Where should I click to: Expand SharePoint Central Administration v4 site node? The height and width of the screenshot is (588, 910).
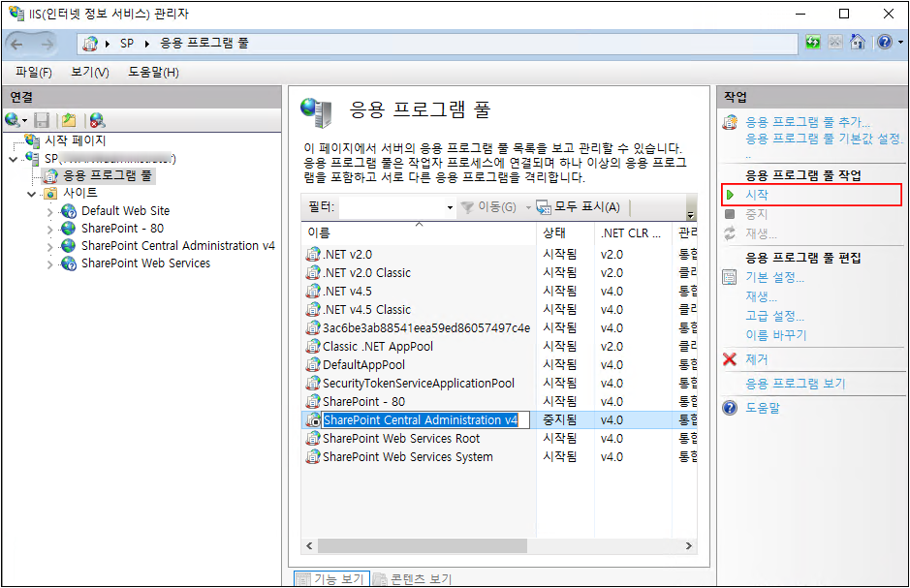tap(50, 246)
